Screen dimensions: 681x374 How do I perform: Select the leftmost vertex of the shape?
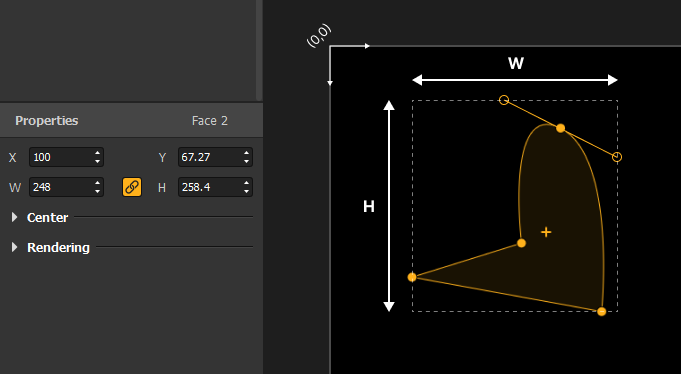pyautogui.click(x=412, y=277)
